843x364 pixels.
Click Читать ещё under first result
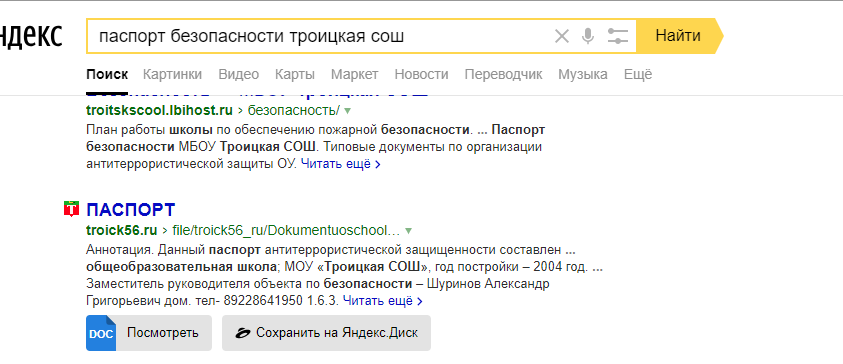coord(341,165)
